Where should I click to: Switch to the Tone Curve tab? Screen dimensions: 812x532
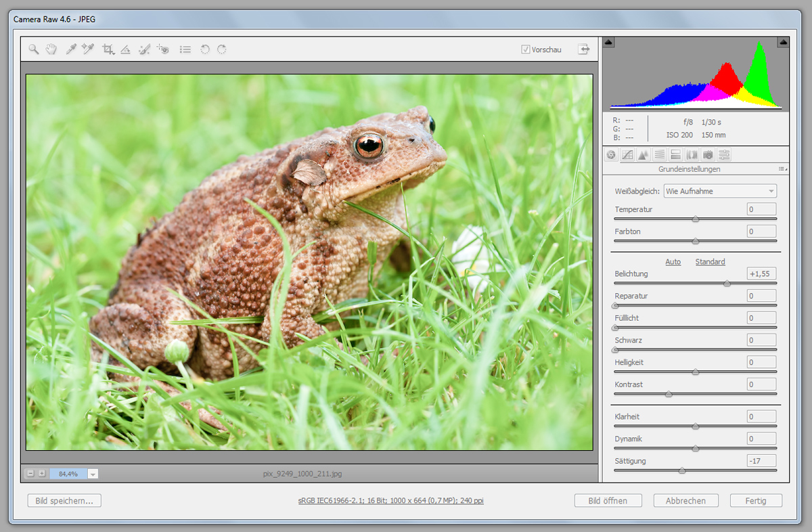[627, 155]
